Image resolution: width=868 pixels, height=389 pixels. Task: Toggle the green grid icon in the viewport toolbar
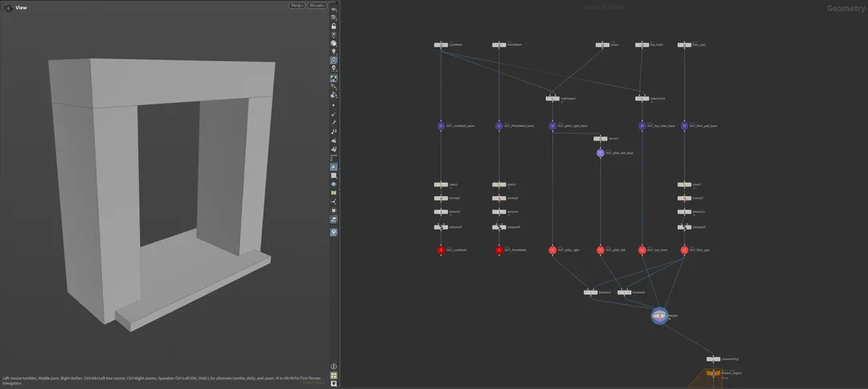coord(334,375)
